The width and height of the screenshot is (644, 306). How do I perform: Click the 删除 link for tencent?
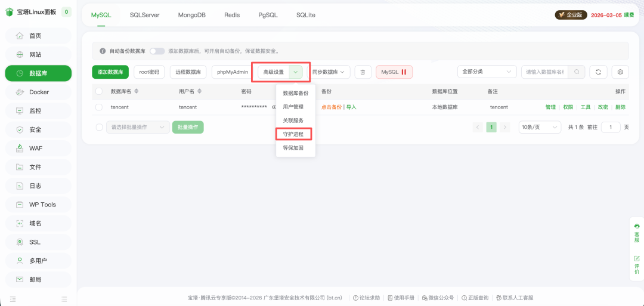coord(621,107)
